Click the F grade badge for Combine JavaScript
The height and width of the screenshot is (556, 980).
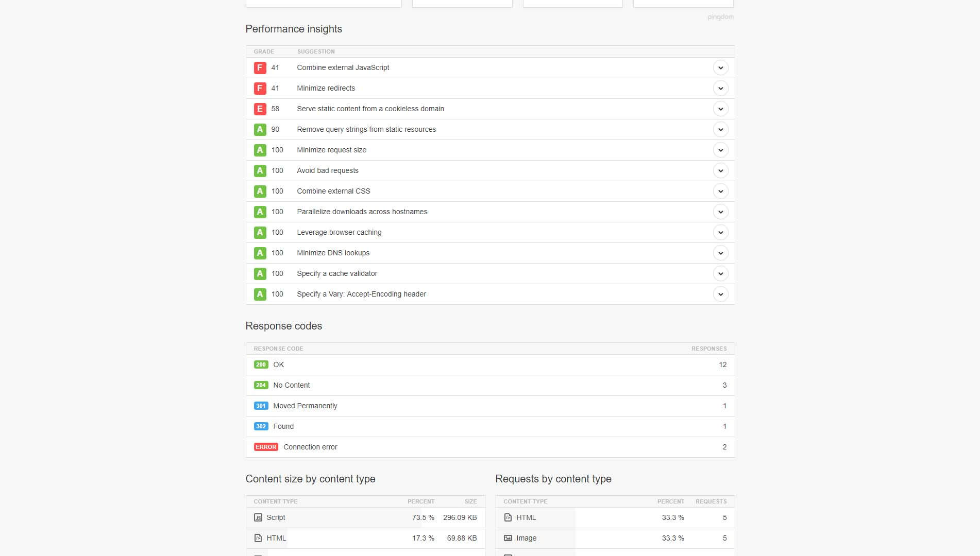pyautogui.click(x=260, y=67)
